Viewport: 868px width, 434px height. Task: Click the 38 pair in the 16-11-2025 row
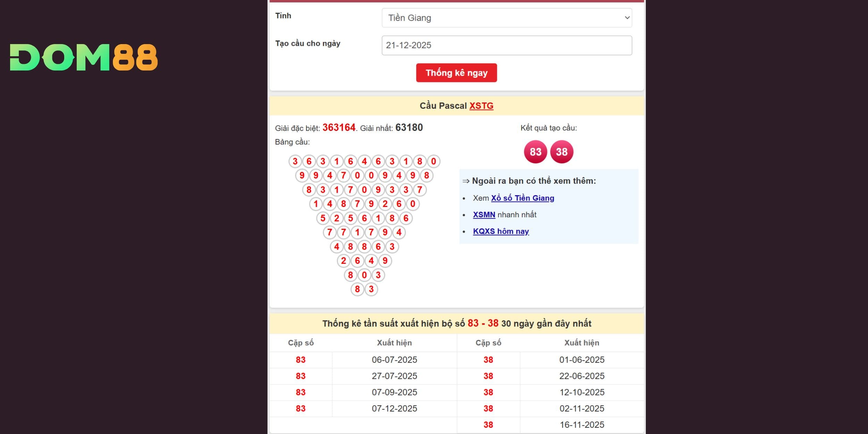tap(488, 425)
